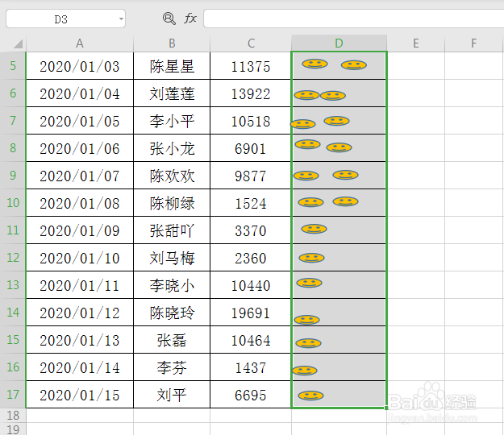Click the value cell 10518
This screenshot has height=435, width=504.
[x=251, y=121]
